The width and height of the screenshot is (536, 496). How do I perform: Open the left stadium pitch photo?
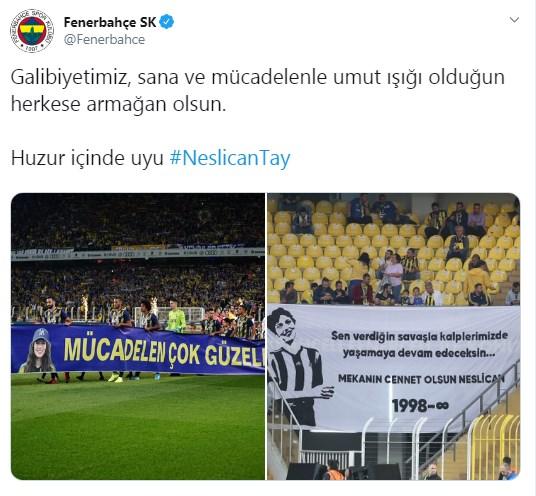[x=138, y=336]
